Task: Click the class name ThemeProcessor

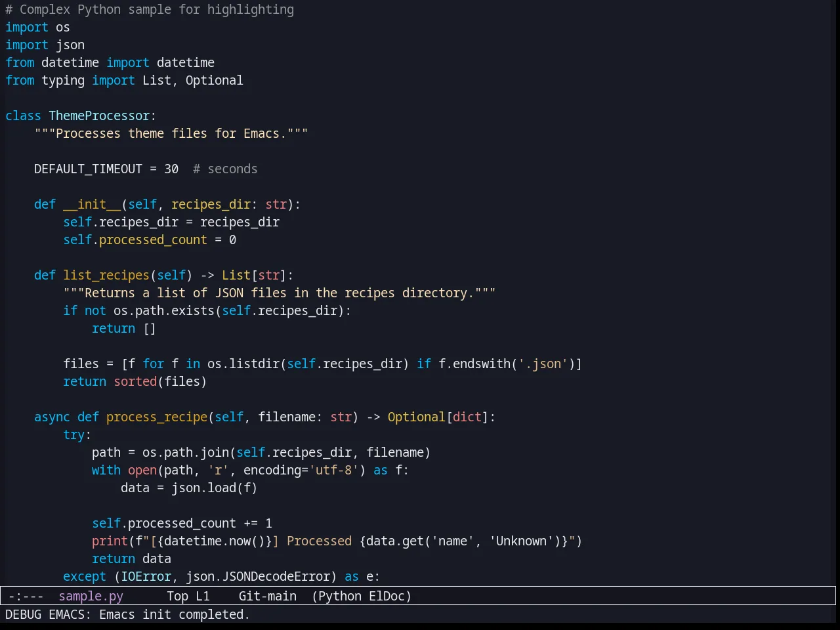Action: pyautogui.click(x=99, y=115)
